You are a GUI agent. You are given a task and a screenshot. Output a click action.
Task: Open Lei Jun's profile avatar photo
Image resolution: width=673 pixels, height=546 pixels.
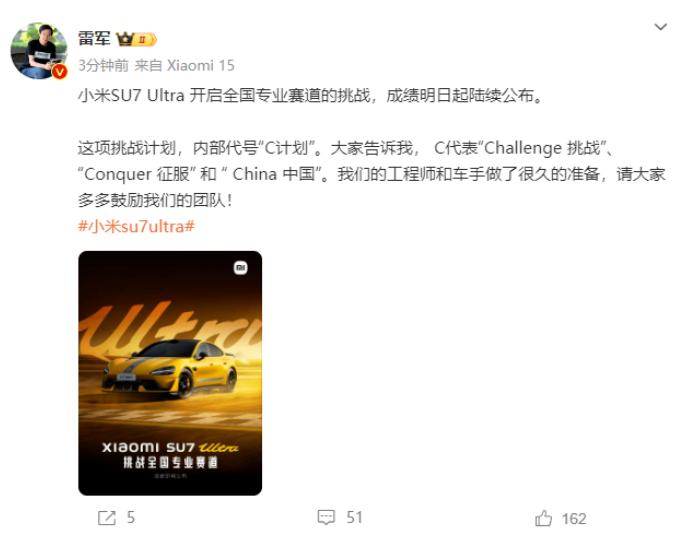coord(39,51)
